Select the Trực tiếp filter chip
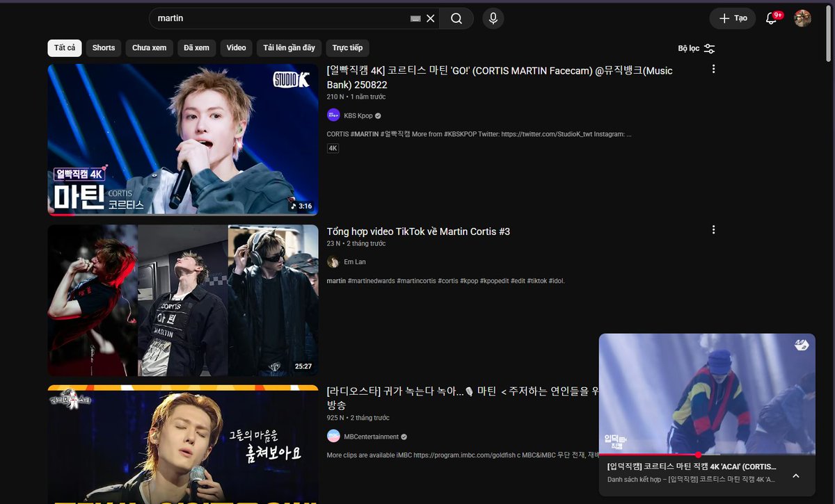The image size is (835, 504). [347, 48]
